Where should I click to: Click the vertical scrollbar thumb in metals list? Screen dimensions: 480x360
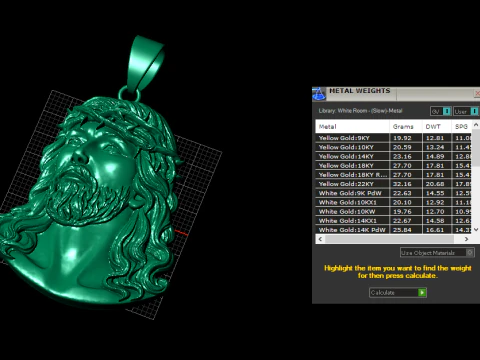coord(476,147)
